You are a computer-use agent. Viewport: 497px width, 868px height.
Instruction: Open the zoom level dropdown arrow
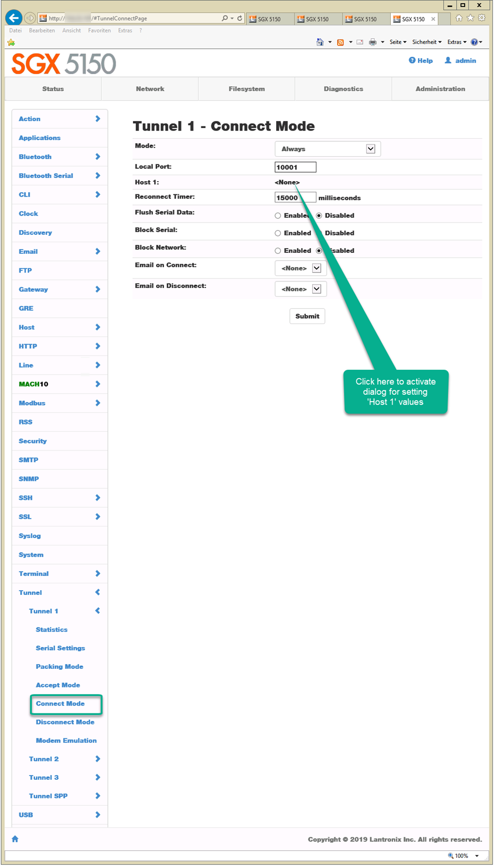click(x=477, y=856)
